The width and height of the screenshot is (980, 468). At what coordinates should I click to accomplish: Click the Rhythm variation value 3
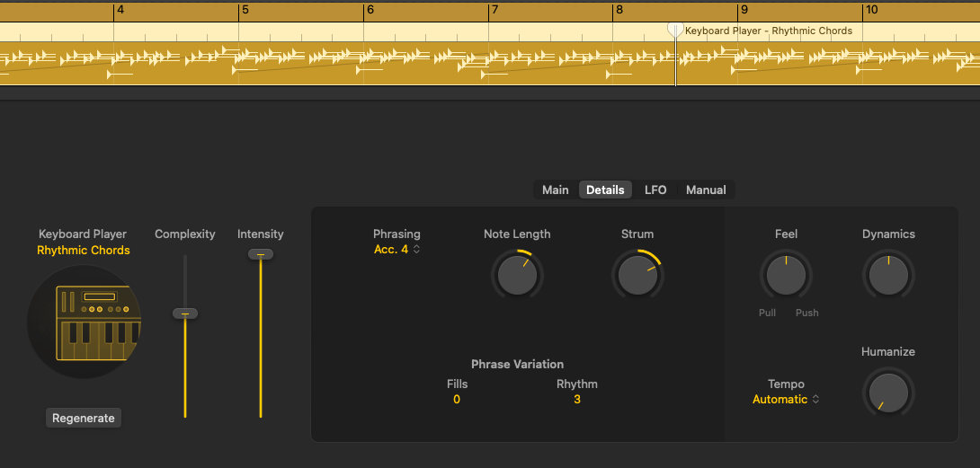[x=576, y=400]
